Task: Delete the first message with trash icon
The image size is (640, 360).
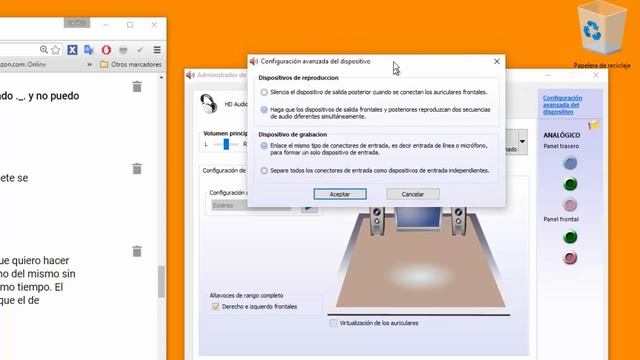Action: (x=137, y=87)
